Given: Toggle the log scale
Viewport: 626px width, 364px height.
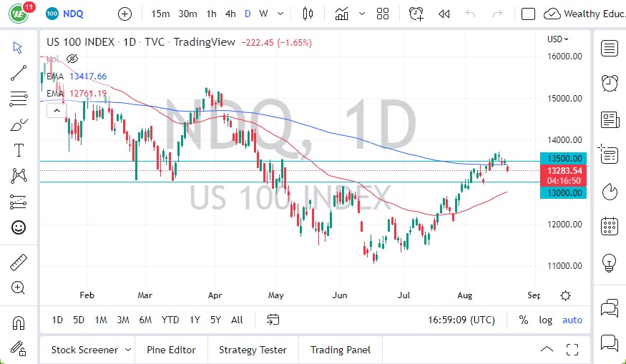Looking at the screenshot, I should (x=546, y=320).
